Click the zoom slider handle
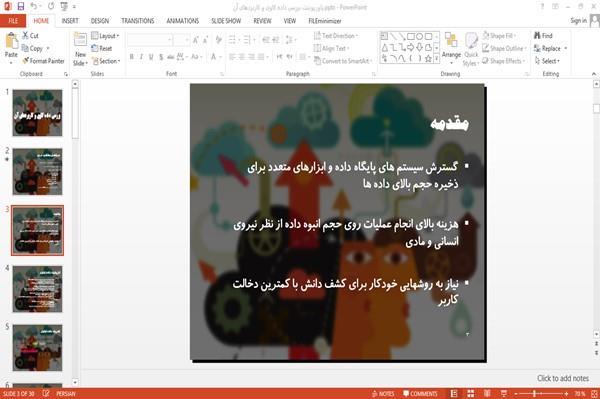The width and height of the screenshot is (600, 399). coord(535,394)
